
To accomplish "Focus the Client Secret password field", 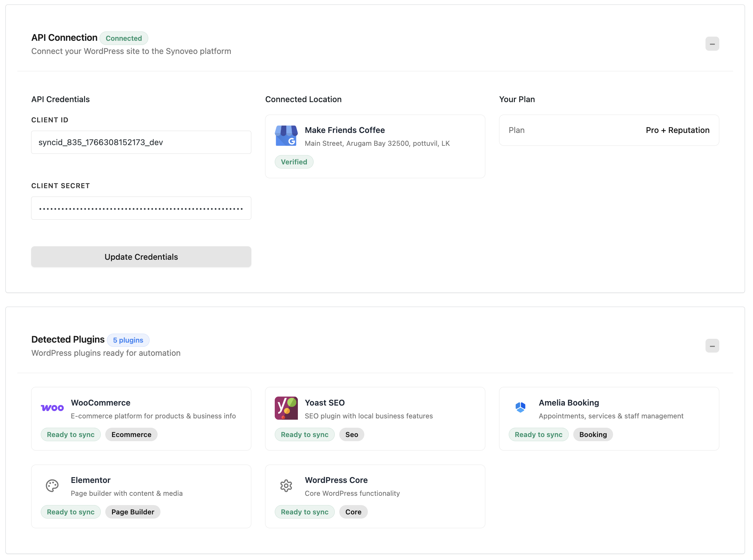I will (x=141, y=208).
